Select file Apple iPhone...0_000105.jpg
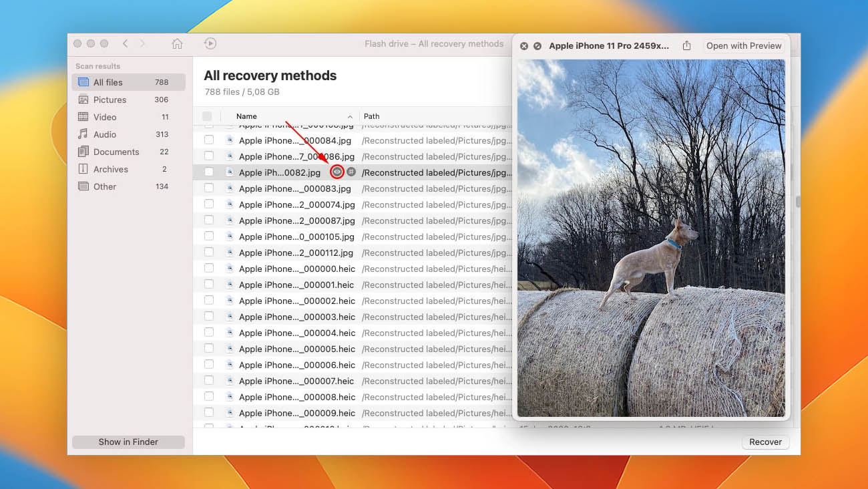 pyautogui.click(x=296, y=236)
